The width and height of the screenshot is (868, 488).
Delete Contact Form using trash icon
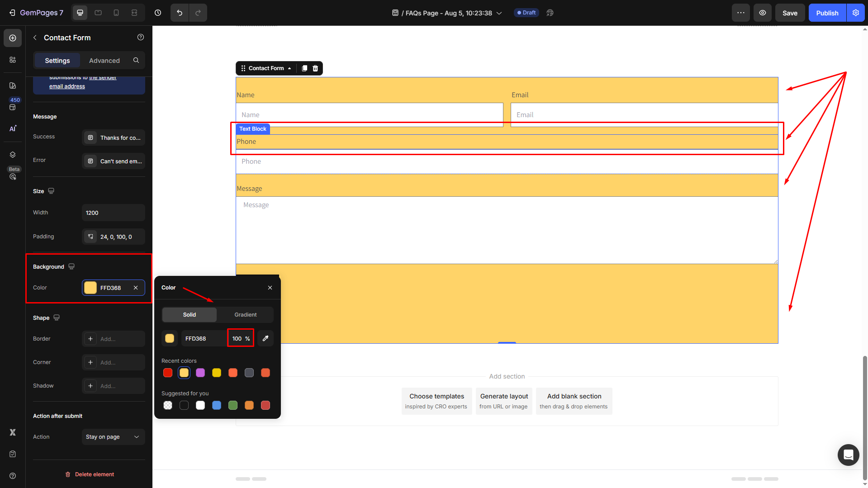point(315,68)
